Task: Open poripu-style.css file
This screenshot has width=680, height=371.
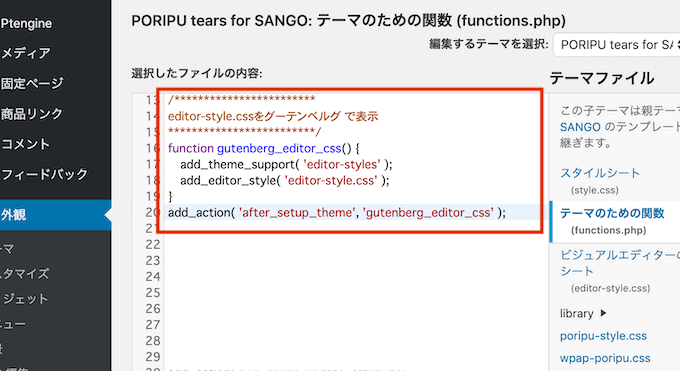Action: click(603, 336)
